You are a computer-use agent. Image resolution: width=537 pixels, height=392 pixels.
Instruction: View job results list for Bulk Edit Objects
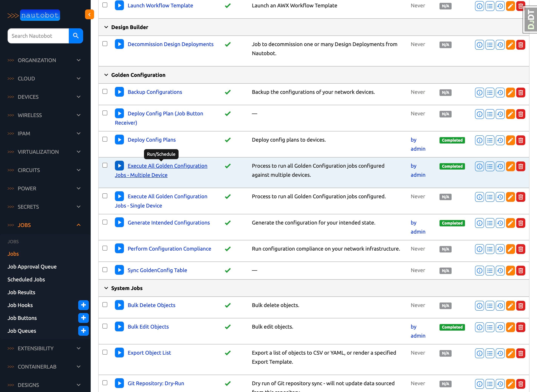click(x=490, y=327)
